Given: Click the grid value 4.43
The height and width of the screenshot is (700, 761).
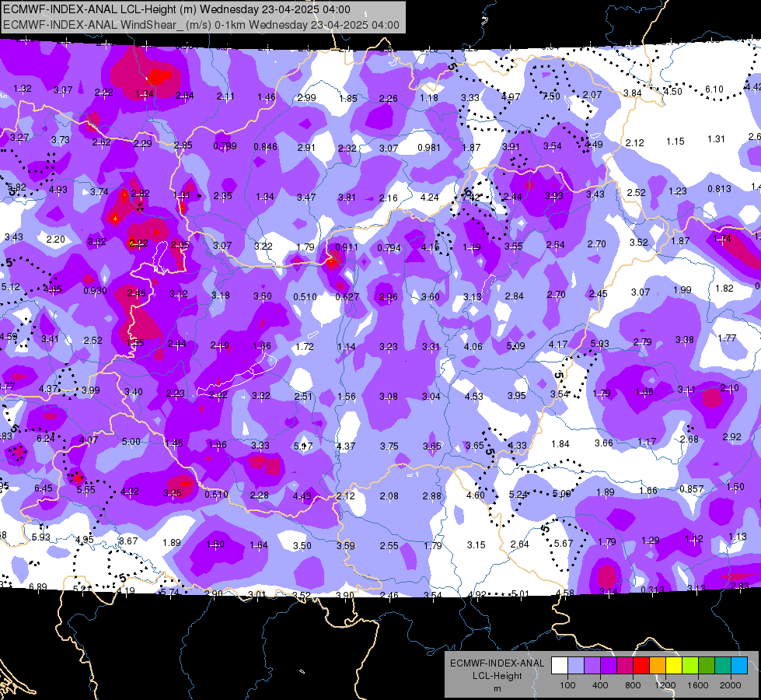Looking at the screenshot, I should click(302, 495).
